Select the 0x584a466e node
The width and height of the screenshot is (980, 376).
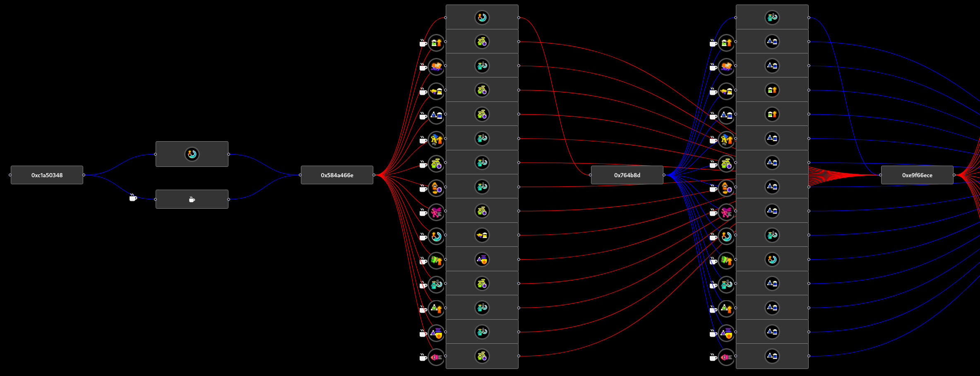(337, 175)
